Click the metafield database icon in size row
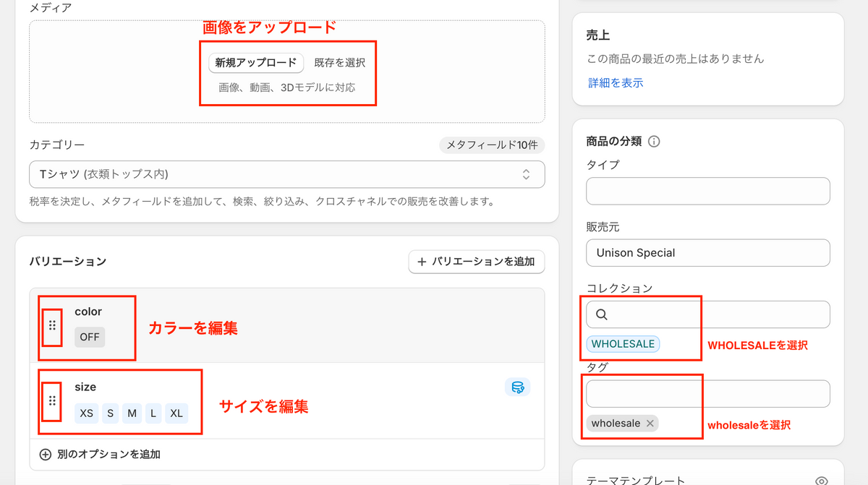The image size is (868, 485). point(518,387)
